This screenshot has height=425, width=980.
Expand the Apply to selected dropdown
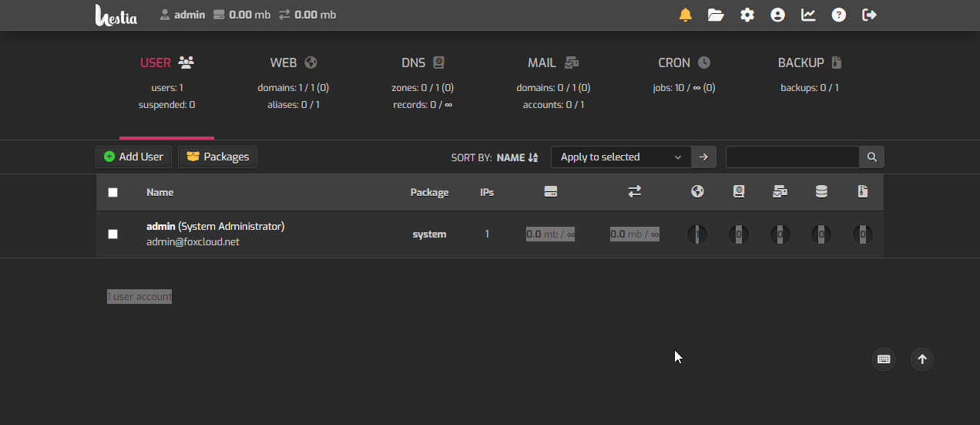[621, 157]
